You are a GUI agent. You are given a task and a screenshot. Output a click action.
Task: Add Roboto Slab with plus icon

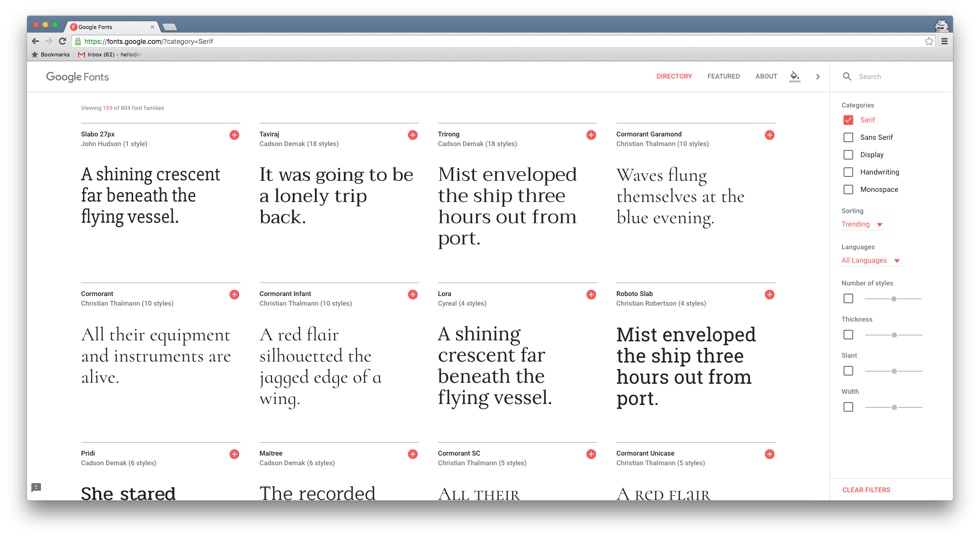(x=770, y=295)
